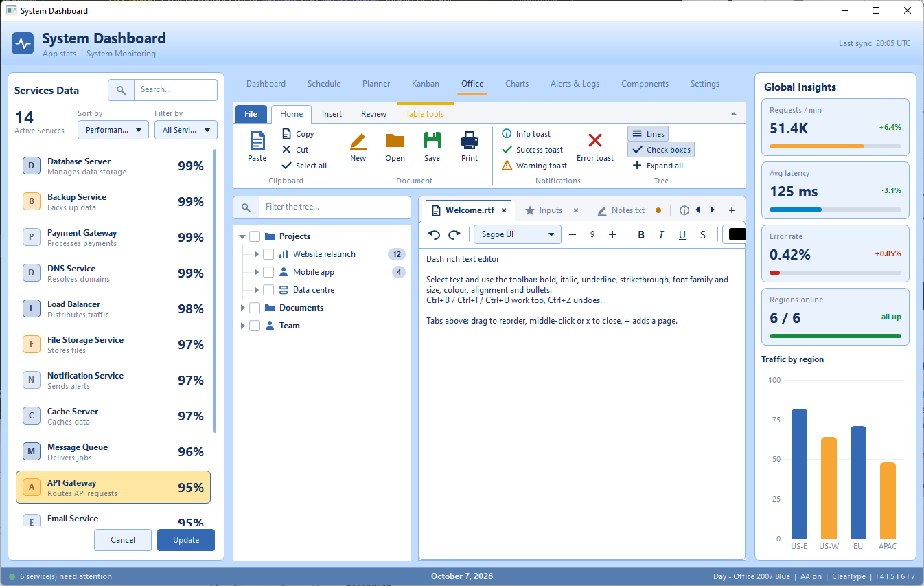This screenshot has width=924, height=586.
Task: Open the black text colour swatch
Action: (736, 234)
